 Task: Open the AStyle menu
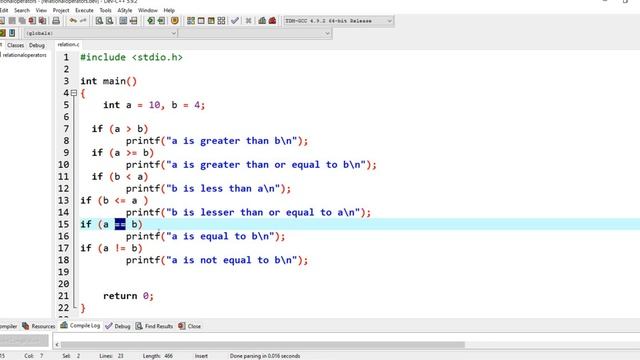click(x=124, y=10)
